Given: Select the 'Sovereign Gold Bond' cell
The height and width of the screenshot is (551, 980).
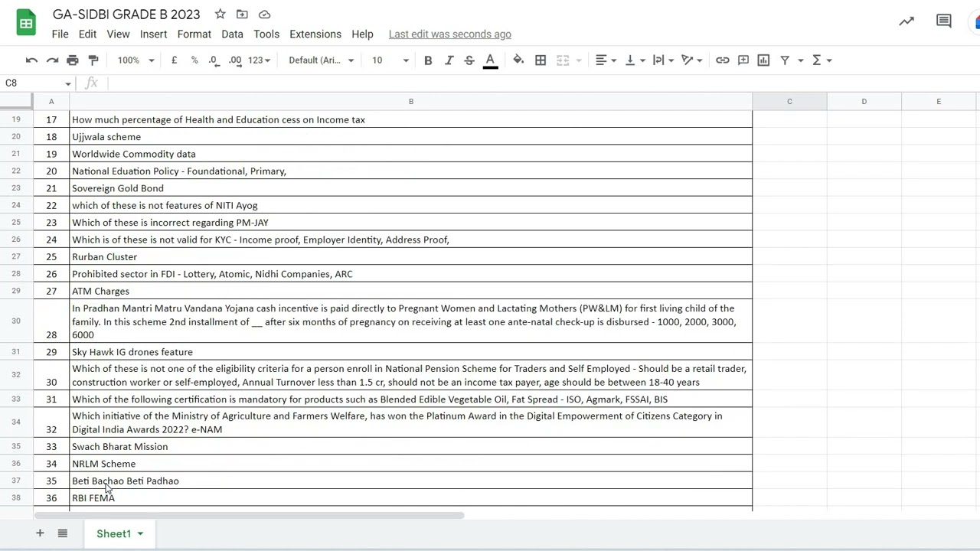Looking at the screenshot, I should point(410,187).
